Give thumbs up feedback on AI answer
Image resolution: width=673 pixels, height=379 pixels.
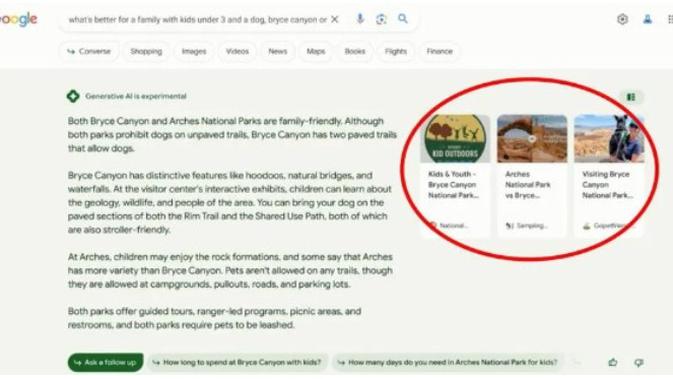tap(613, 363)
